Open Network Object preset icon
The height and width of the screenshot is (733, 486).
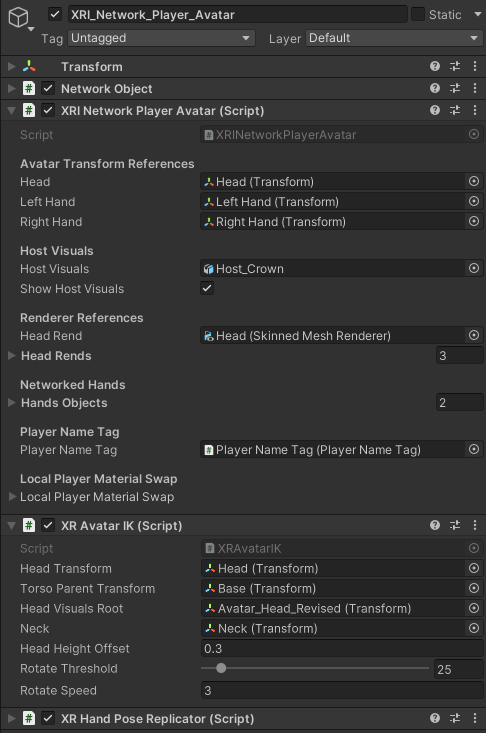pos(455,88)
